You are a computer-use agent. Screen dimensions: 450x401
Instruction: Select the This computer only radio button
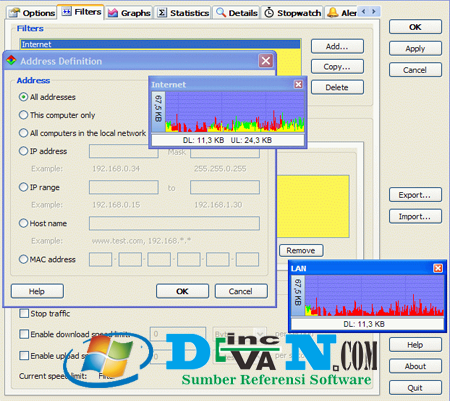pyautogui.click(x=23, y=115)
